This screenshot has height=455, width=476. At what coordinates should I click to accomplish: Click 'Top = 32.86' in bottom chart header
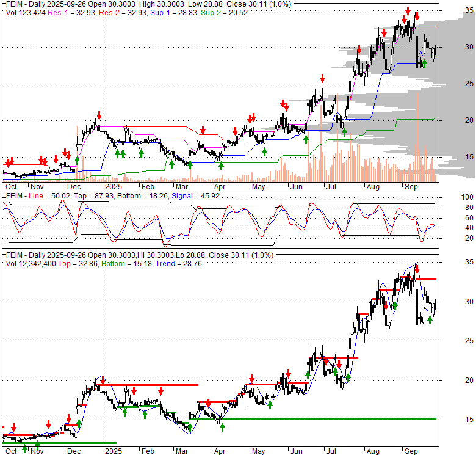78,264
